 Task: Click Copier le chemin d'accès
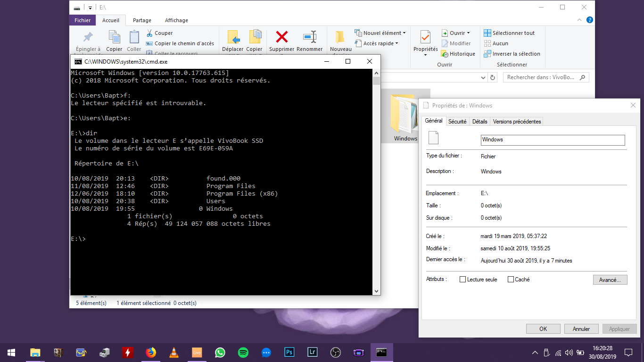pyautogui.click(x=180, y=43)
